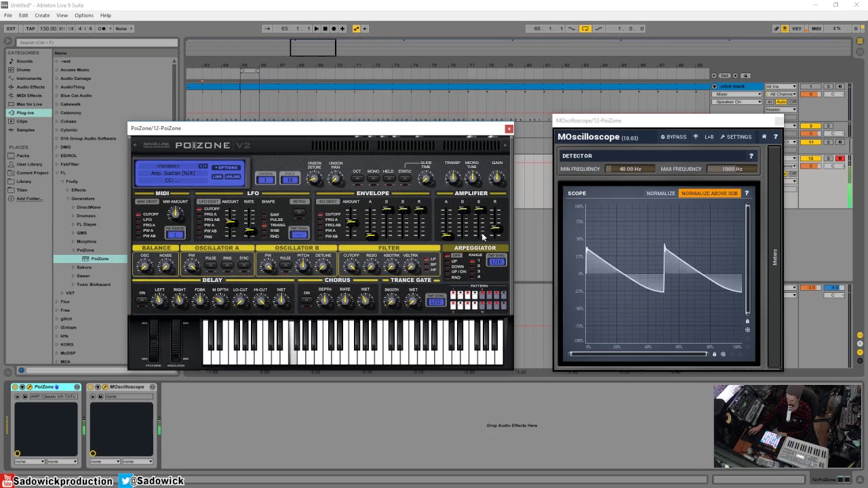Click the transport Stop button
Image resolution: width=868 pixels, height=488 pixels.
325,28
